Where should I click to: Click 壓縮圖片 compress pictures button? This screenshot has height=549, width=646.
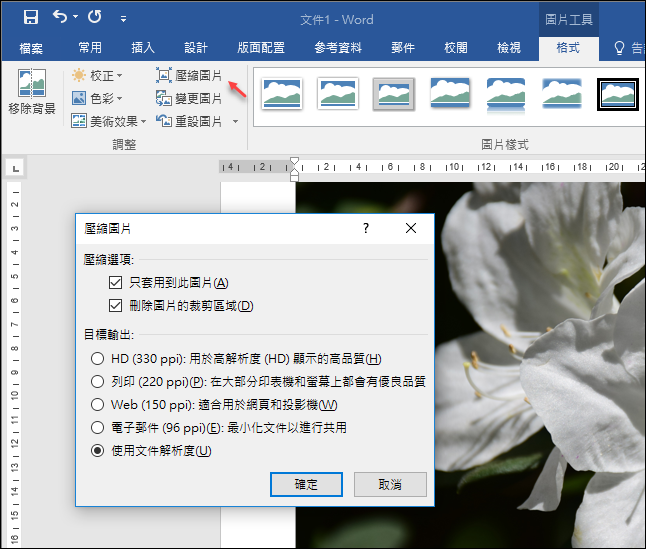189,75
